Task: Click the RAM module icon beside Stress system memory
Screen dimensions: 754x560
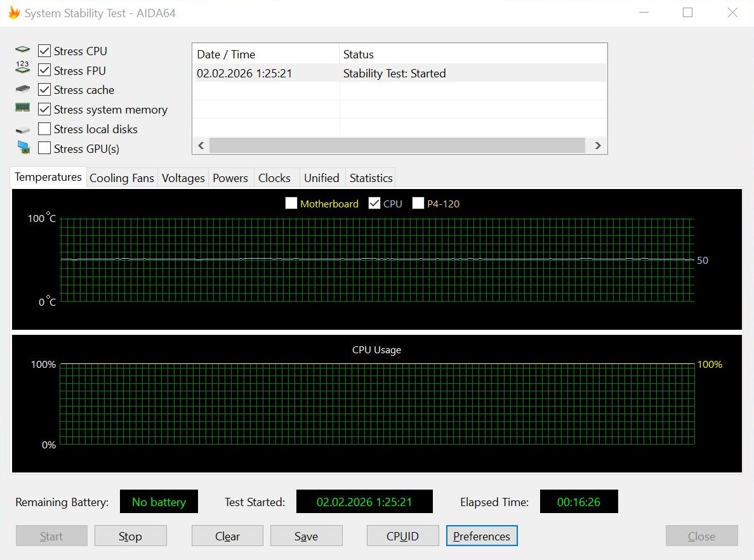Action: [23, 108]
